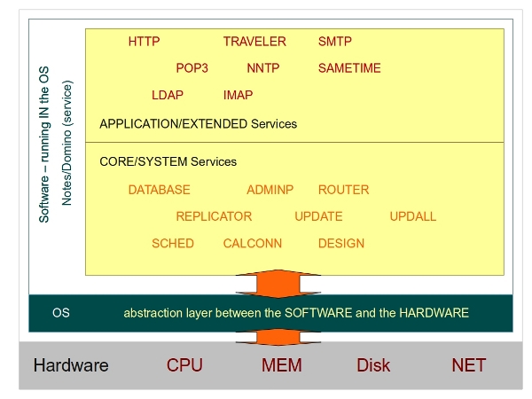
Task: Select the CORE/SYSTEM Services heading
Action: coord(168,161)
